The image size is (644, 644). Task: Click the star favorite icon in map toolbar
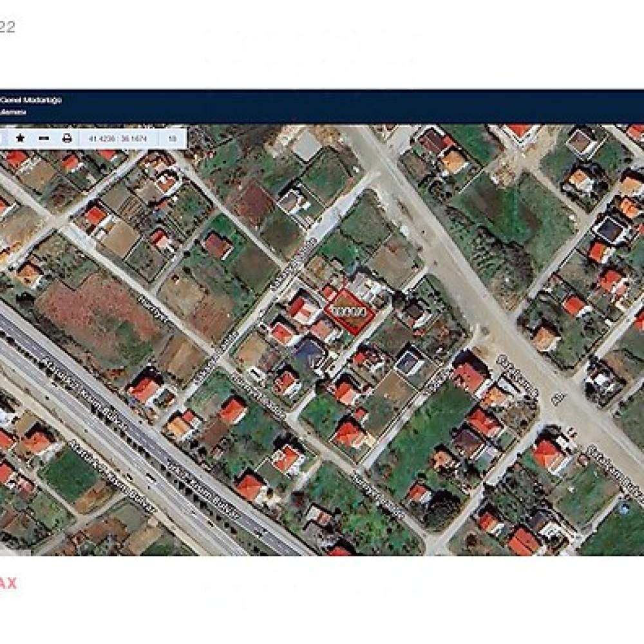coord(20,138)
